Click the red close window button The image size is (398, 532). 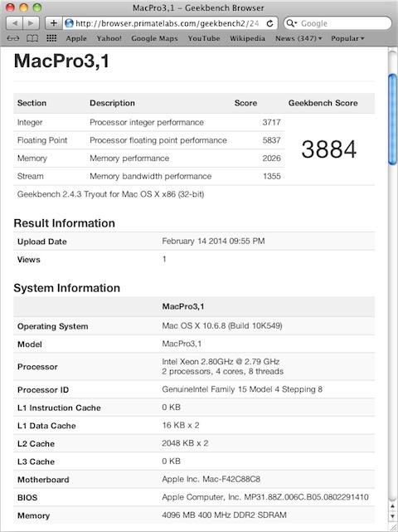point(11,7)
